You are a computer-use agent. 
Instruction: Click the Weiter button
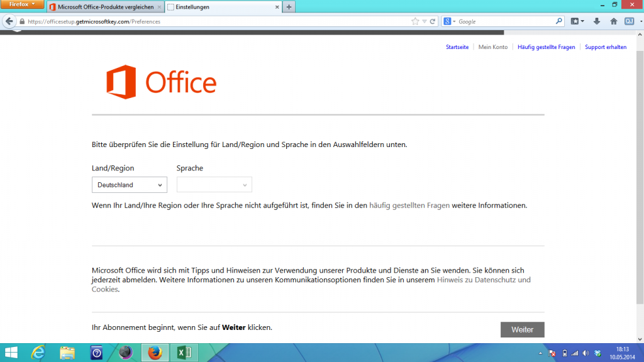point(523,329)
